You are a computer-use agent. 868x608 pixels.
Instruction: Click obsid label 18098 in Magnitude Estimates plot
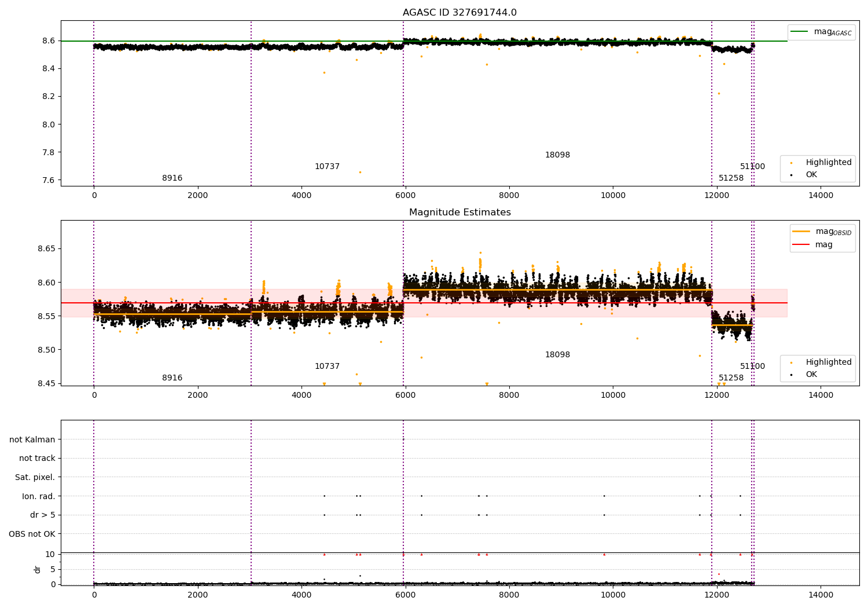coord(557,354)
